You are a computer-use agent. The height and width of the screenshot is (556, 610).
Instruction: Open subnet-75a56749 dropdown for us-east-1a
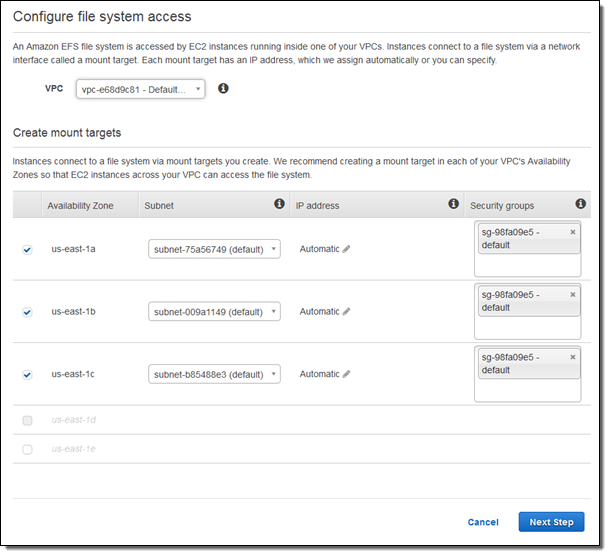coord(213,250)
